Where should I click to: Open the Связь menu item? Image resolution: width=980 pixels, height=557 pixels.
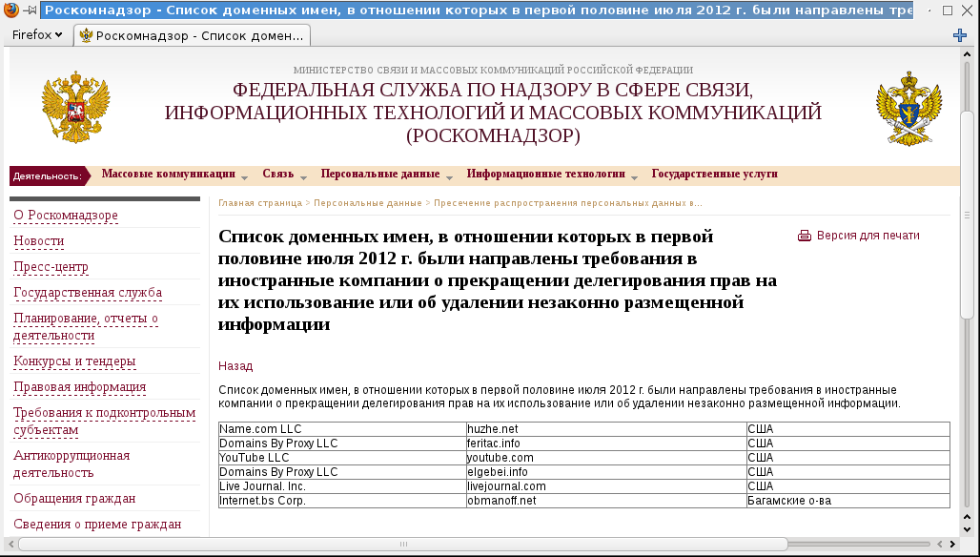278,174
